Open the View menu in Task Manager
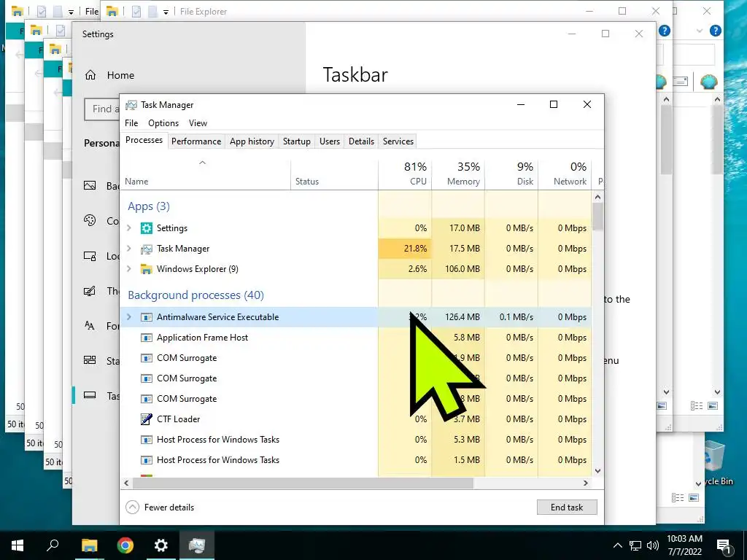747x560 pixels. [x=198, y=122]
